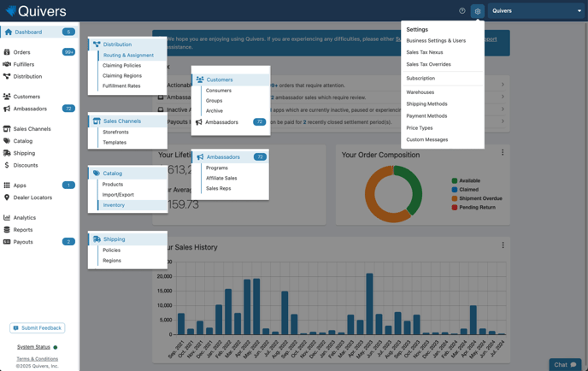Open the Chat button

tap(565, 365)
